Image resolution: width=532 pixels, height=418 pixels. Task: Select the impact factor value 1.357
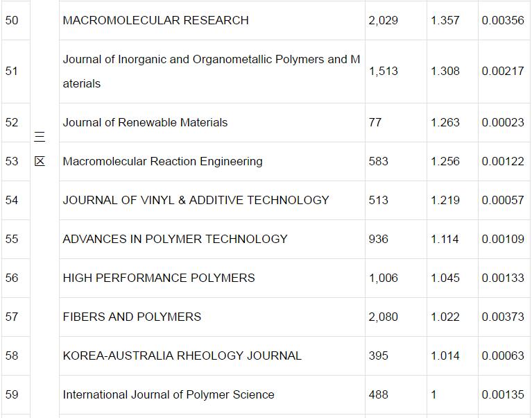(x=445, y=20)
